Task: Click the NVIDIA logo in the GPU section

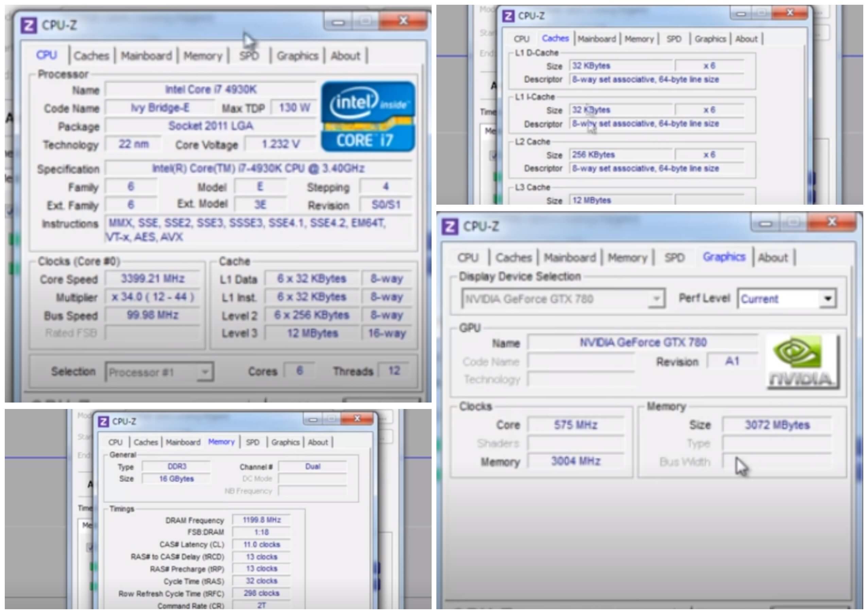Action: pyautogui.click(x=803, y=361)
